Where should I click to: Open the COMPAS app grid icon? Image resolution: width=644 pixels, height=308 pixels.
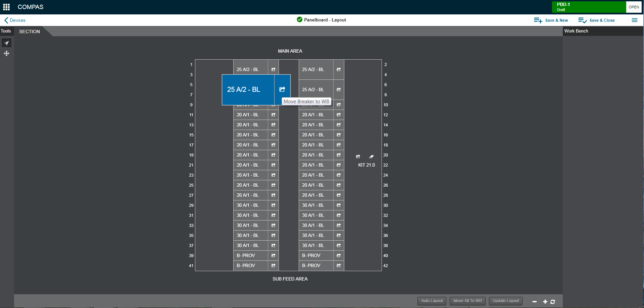pos(6,7)
